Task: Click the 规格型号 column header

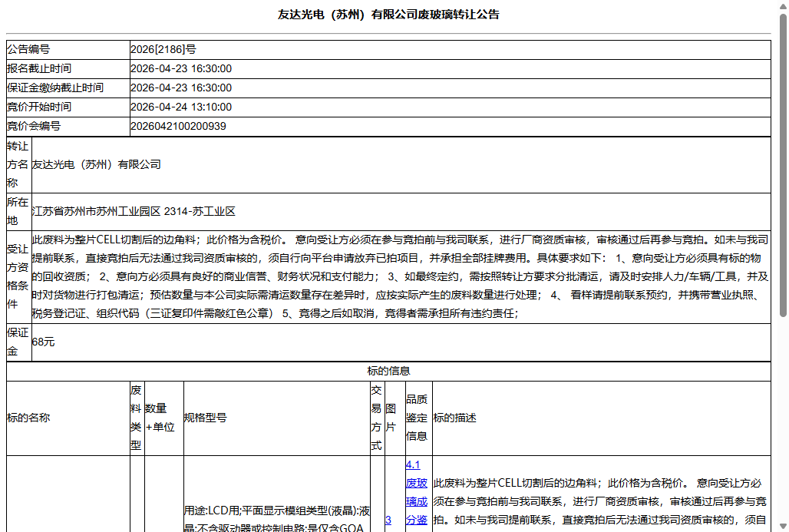Action: [277, 418]
